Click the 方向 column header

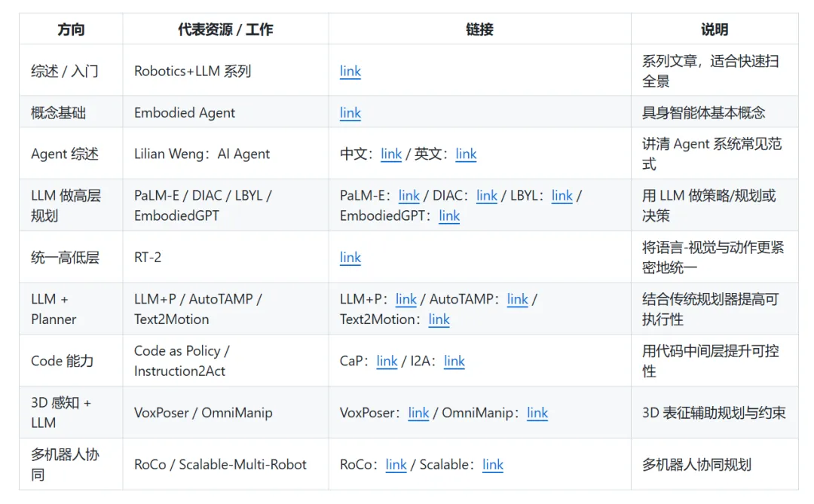71,29
